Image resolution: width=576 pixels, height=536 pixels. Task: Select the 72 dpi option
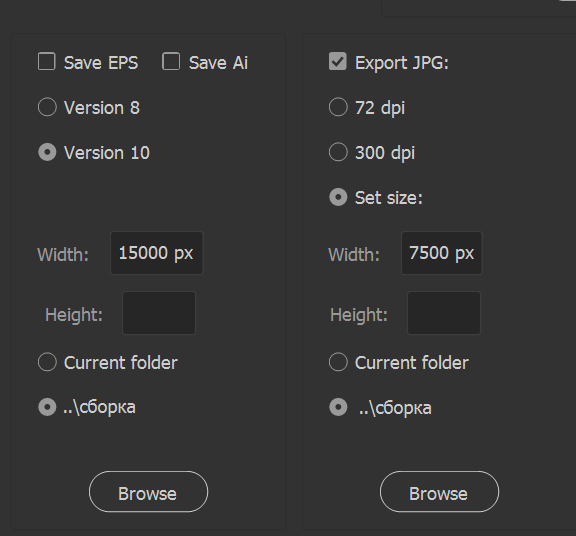coord(338,107)
